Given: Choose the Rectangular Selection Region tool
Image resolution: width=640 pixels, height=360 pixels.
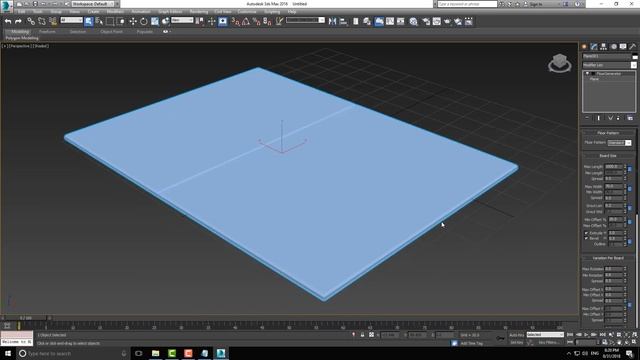Looking at the screenshot, I should 110,21.
